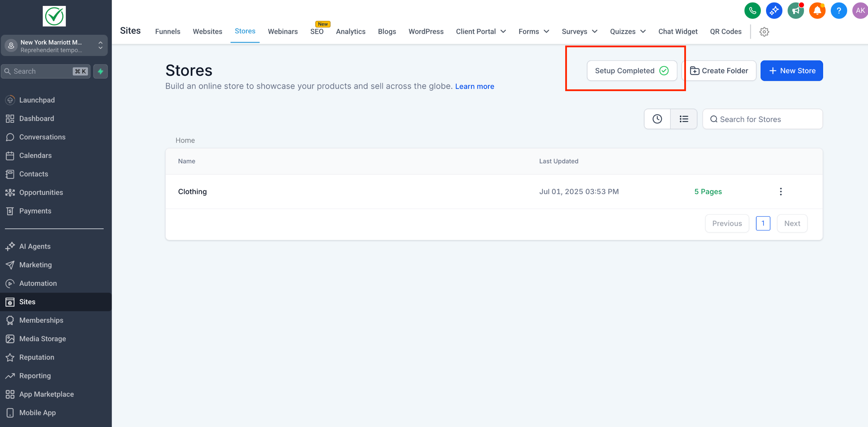Expand the Forms dropdown menu
The width and height of the screenshot is (868, 427).
click(x=534, y=32)
